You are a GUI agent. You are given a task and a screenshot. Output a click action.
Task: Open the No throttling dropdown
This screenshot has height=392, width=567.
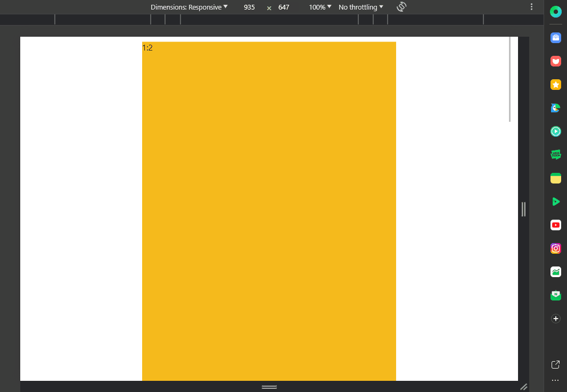(360, 7)
